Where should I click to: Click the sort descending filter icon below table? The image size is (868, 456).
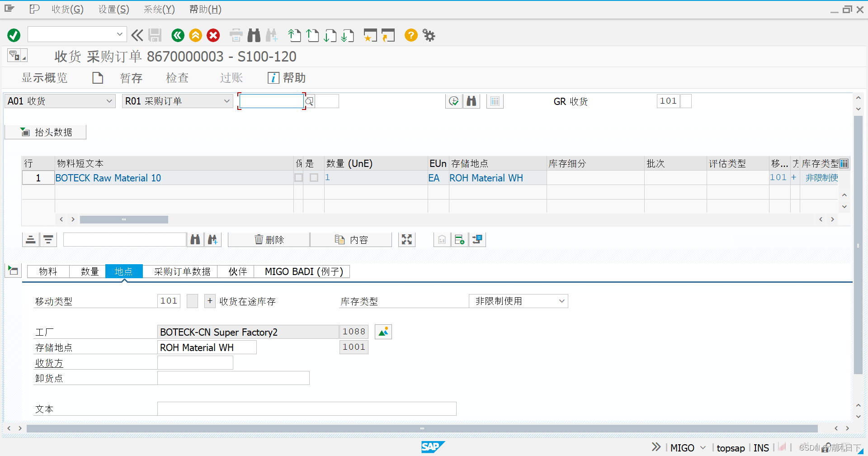[48, 239]
